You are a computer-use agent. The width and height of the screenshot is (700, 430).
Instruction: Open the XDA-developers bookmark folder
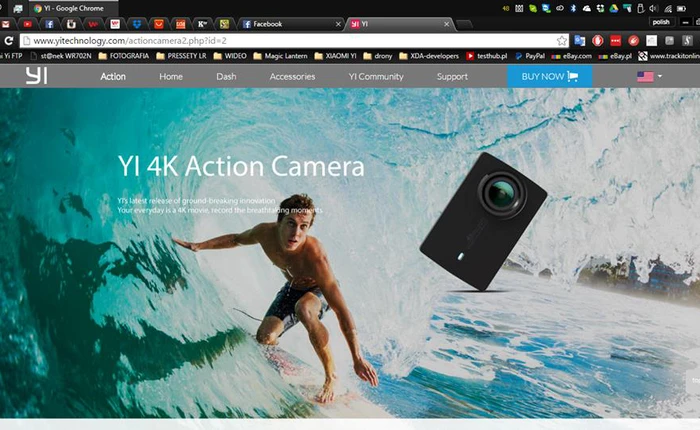(x=429, y=56)
